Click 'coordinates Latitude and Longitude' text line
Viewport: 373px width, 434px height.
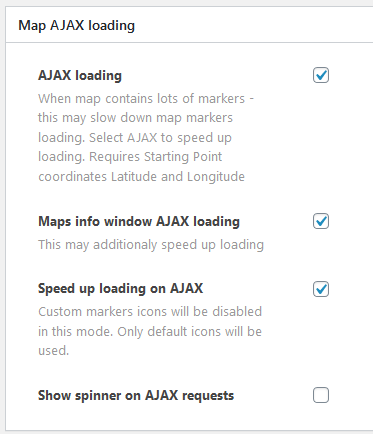point(141,177)
